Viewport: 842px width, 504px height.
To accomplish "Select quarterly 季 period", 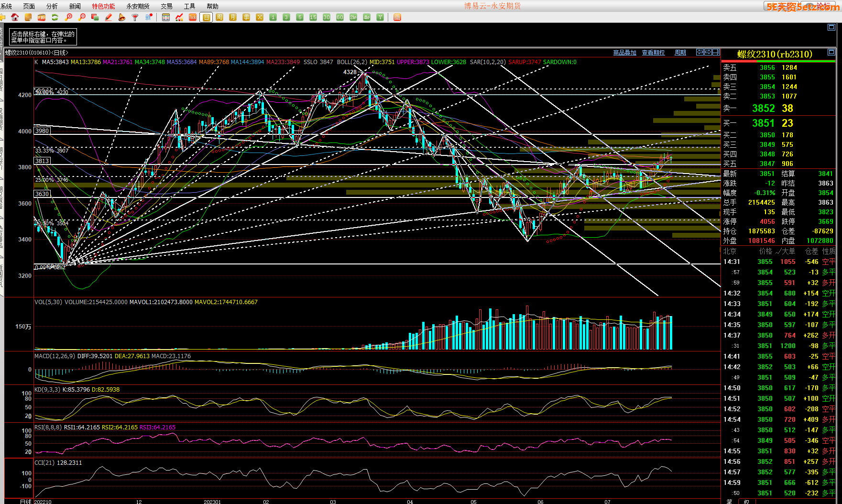I will pos(246,17).
